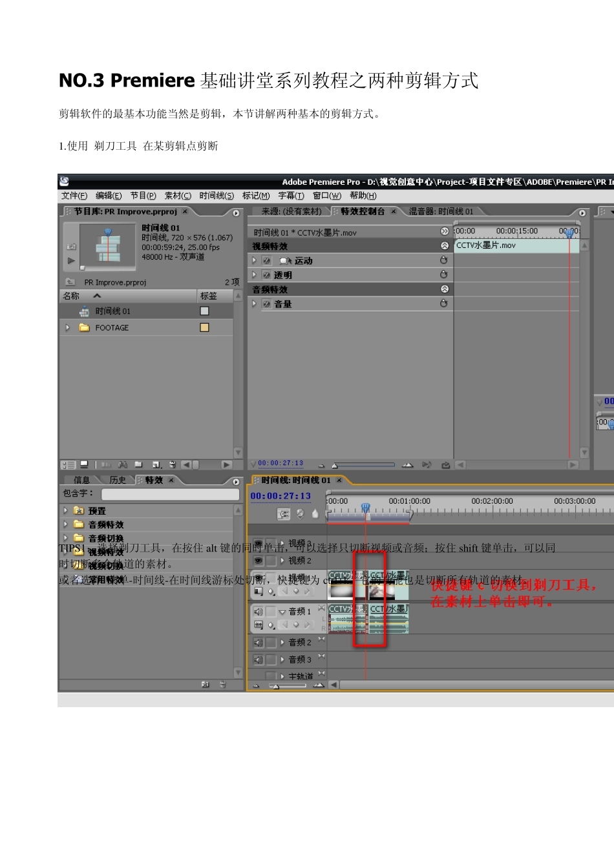Click the set DVD marker icon in timeline

300,514
